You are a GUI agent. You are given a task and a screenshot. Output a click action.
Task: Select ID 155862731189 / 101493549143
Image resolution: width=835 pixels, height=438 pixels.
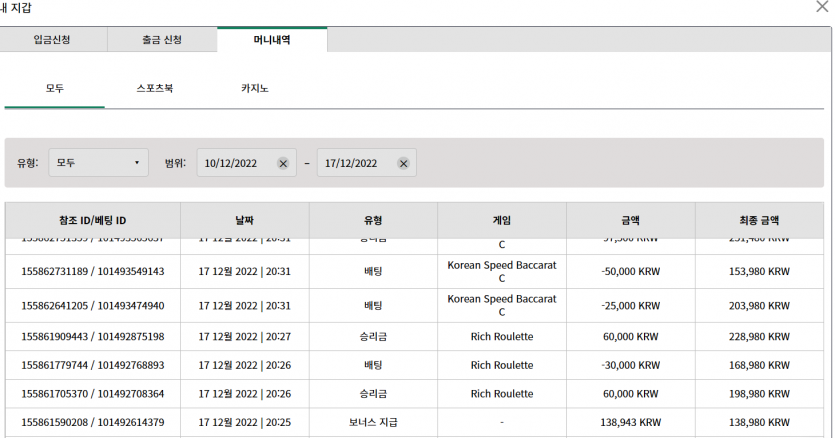click(93, 272)
